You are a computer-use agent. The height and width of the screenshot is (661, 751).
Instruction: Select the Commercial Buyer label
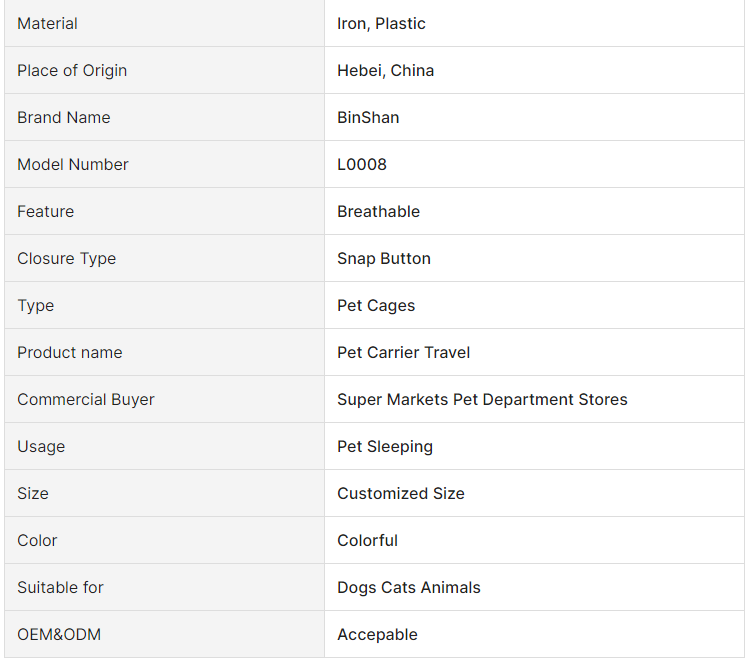[86, 399]
